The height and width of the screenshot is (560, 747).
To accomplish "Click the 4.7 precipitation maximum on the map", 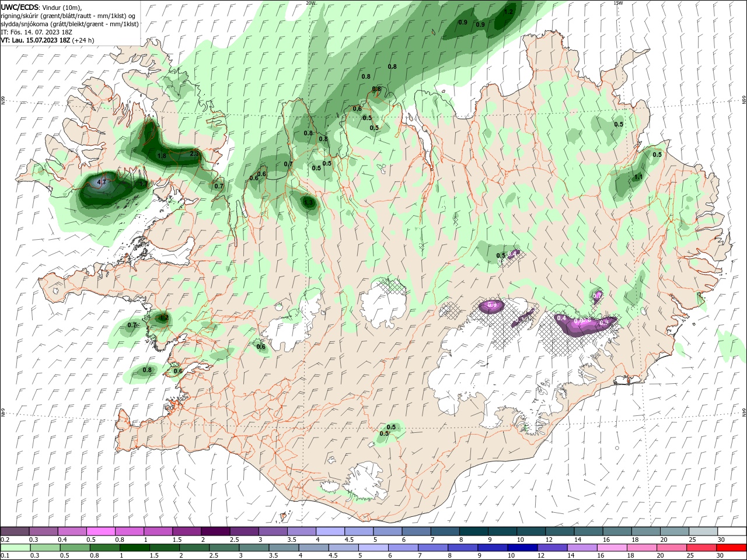I will 102,183.
